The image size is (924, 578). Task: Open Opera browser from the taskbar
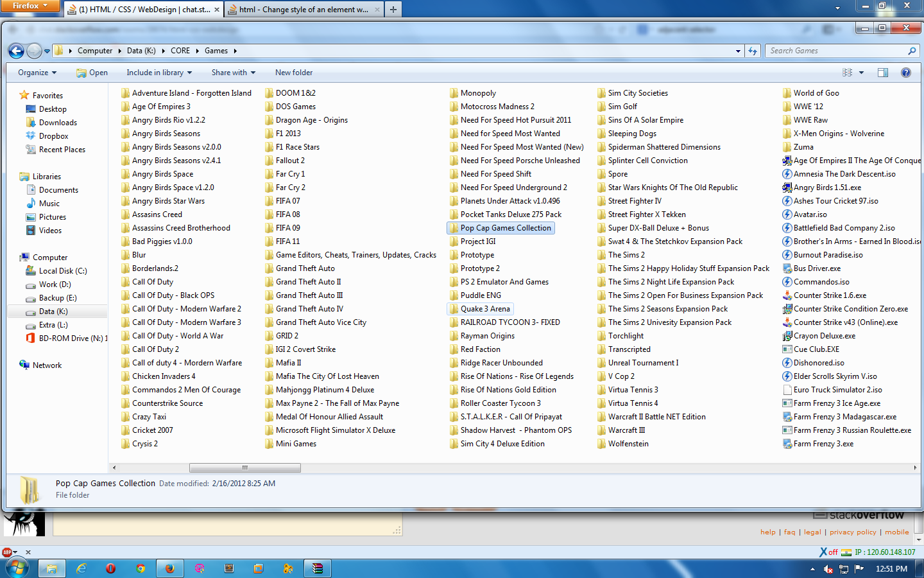(x=111, y=568)
